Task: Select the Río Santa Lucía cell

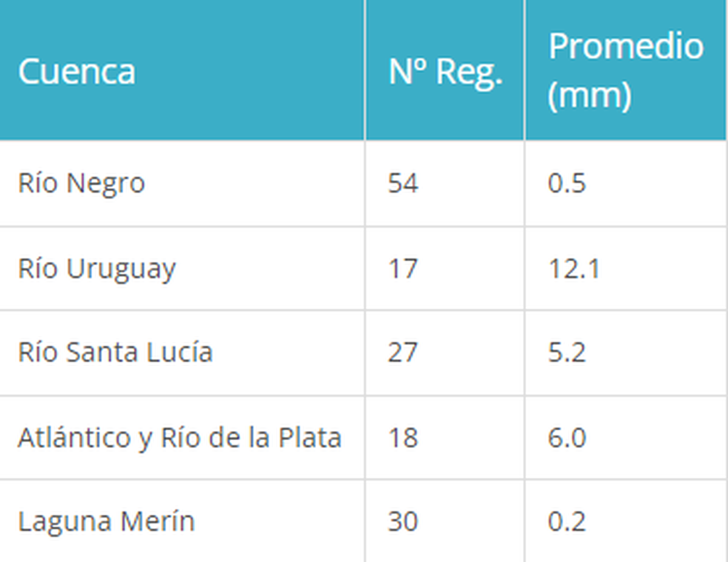Action: coord(115,352)
